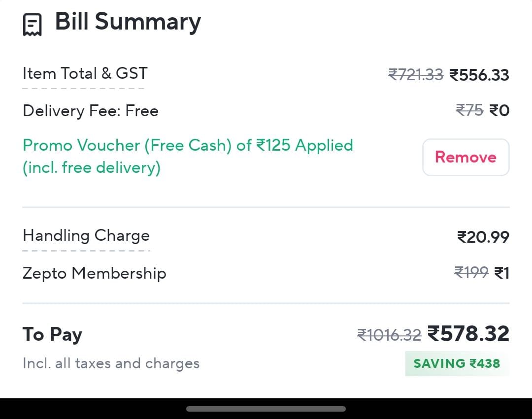Remove the applied promo voucher
Viewport: 532px width, 419px height.
[x=465, y=157]
